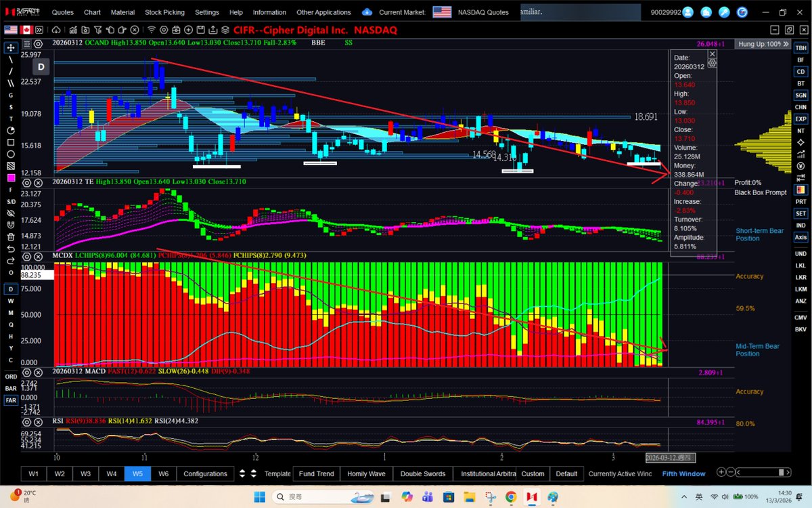Expand the Hung Up panel arrows

coord(786,43)
